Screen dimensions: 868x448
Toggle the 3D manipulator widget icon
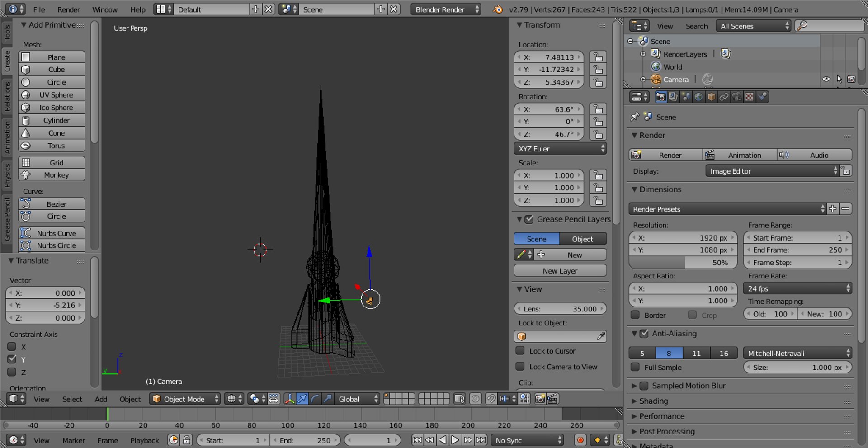tap(289, 399)
